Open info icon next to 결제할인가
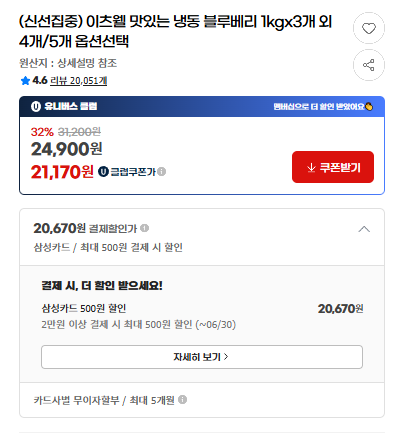The height and width of the screenshot is (435, 394). (x=144, y=228)
